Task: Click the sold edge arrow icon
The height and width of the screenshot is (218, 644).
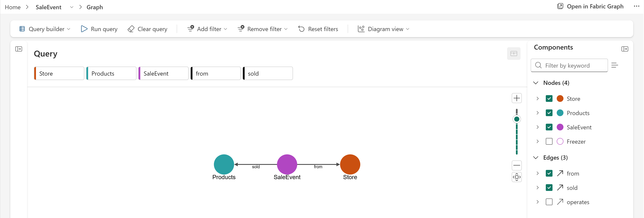Action: (560, 187)
